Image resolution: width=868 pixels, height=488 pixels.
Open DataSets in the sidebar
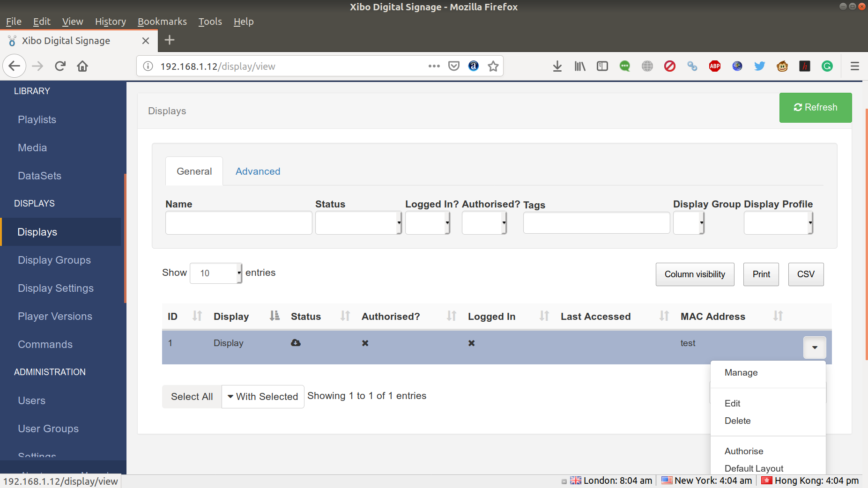pyautogui.click(x=39, y=176)
